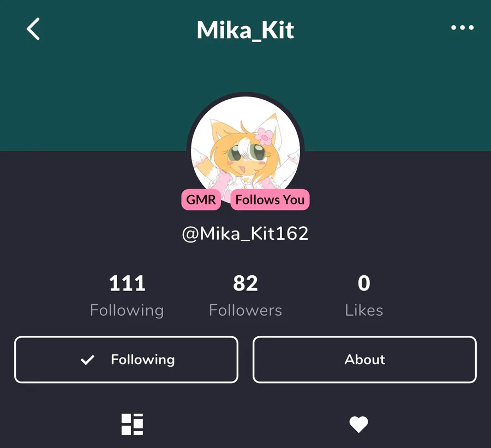491x448 pixels.
Task: Tap the Follows You badge
Action: (270, 199)
